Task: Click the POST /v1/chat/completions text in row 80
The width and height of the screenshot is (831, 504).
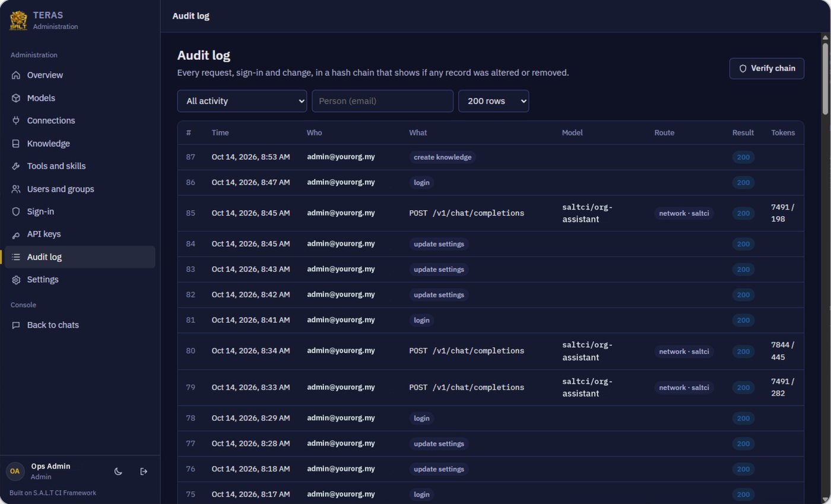Action: click(467, 351)
